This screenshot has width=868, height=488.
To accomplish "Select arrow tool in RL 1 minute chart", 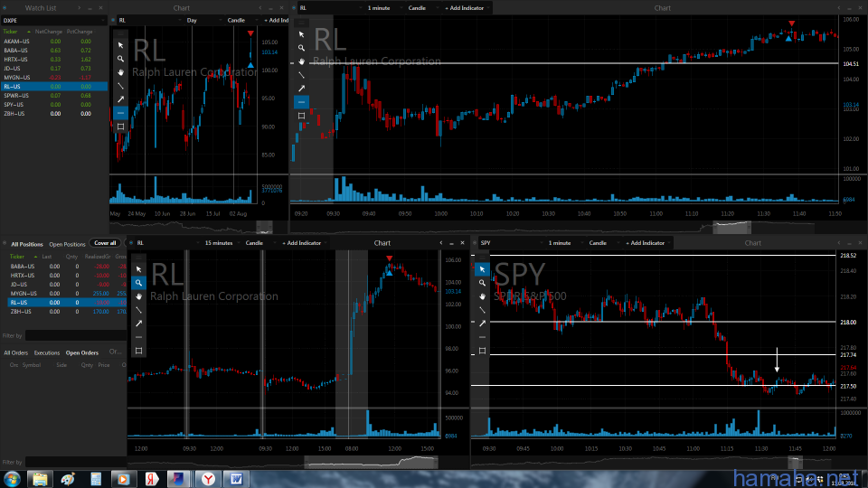I will pos(302,89).
